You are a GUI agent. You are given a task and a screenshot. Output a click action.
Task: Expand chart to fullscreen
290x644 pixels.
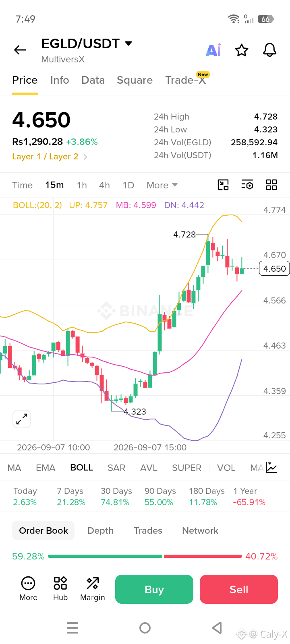click(x=22, y=419)
